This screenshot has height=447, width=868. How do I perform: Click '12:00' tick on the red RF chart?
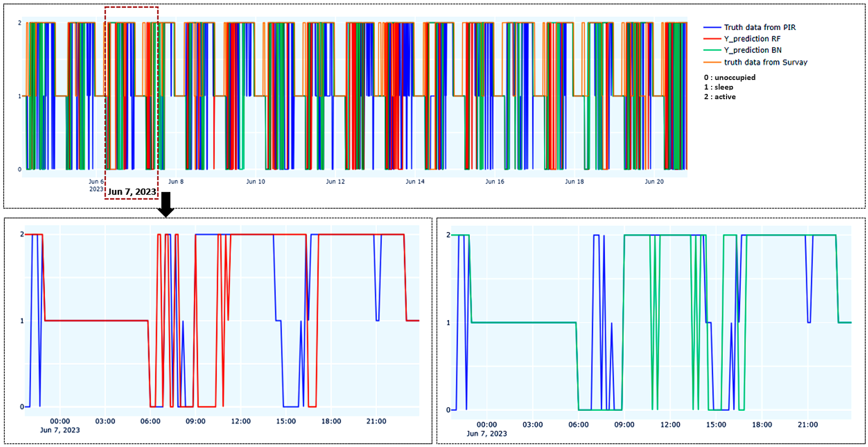pos(241,421)
